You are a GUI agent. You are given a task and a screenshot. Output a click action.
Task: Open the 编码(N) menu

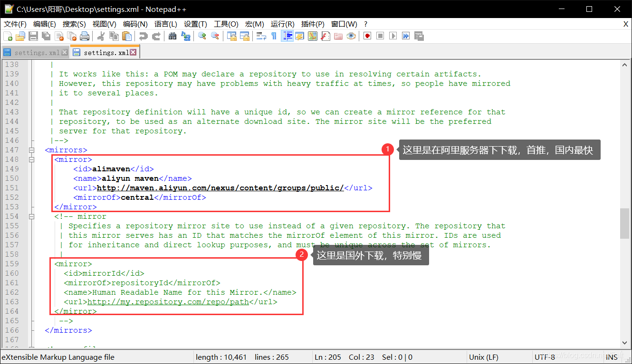(135, 24)
